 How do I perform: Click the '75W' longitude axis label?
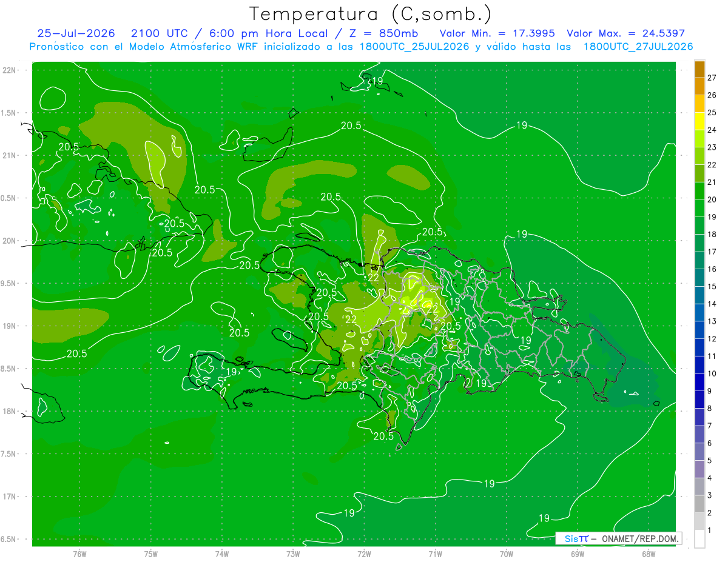pyautogui.click(x=151, y=554)
